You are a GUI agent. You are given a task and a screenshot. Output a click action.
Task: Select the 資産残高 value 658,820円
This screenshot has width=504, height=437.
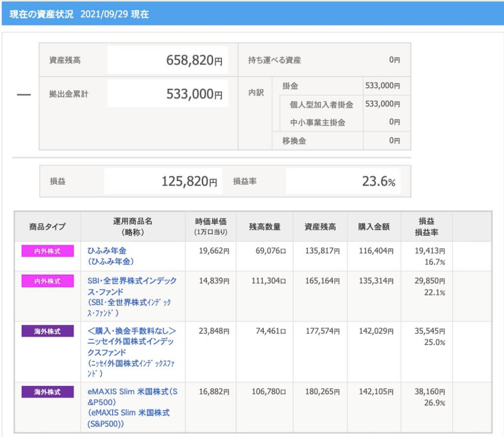coord(194,60)
